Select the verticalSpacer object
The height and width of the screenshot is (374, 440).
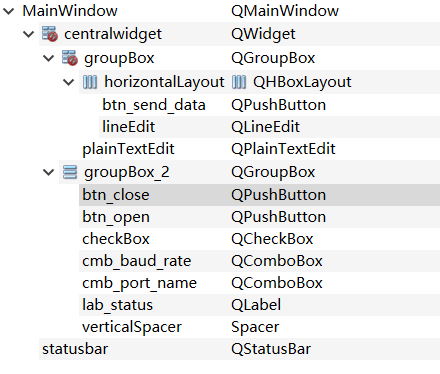(x=132, y=327)
